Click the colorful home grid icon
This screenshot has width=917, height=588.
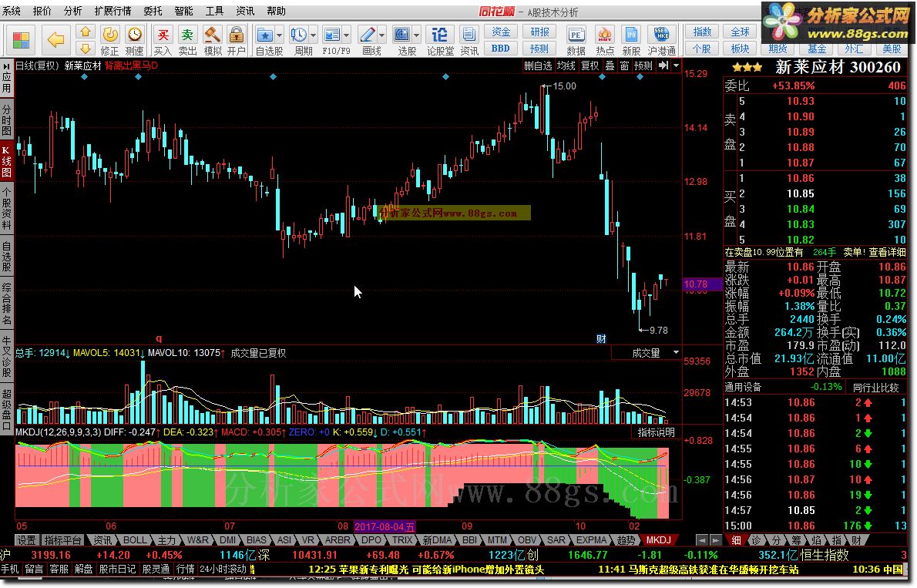(21, 40)
